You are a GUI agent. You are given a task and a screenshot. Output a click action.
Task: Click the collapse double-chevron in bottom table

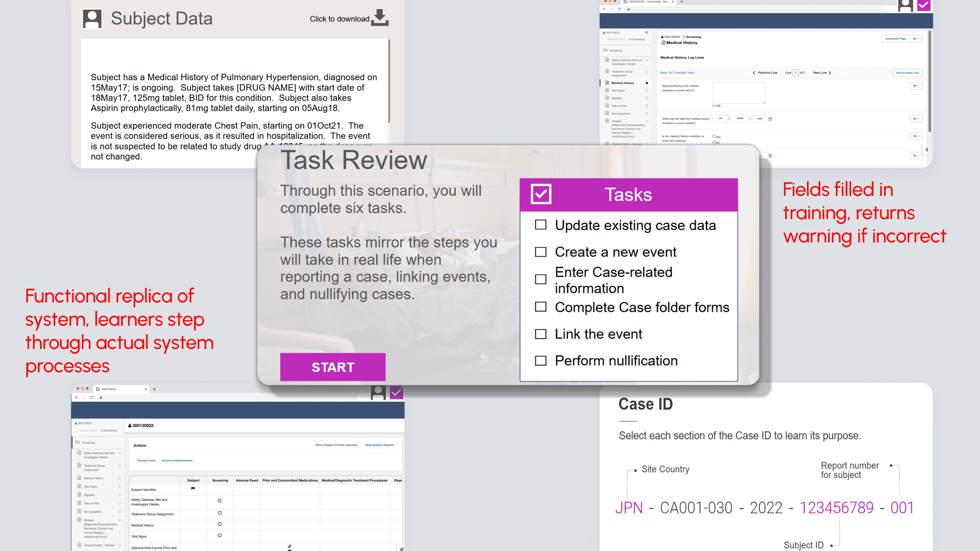point(402,549)
